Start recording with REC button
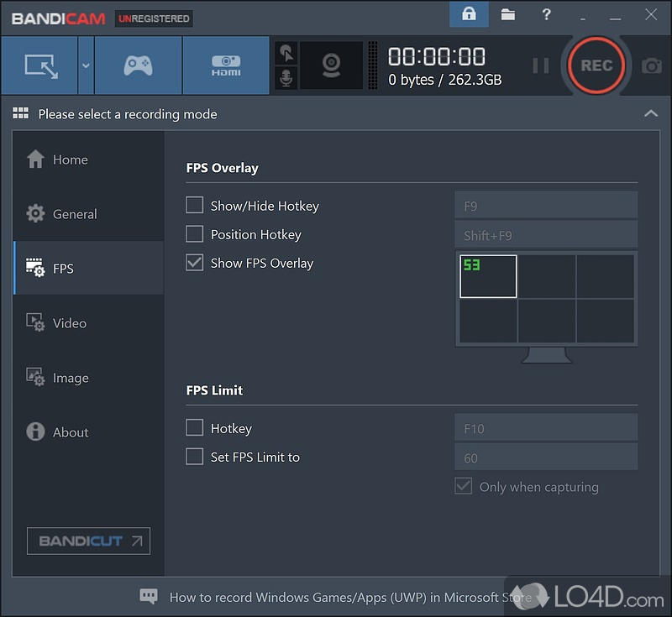 pos(596,65)
